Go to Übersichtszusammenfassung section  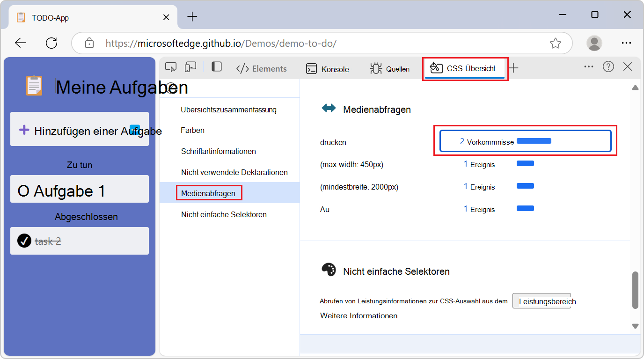pyautogui.click(x=228, y=110)
